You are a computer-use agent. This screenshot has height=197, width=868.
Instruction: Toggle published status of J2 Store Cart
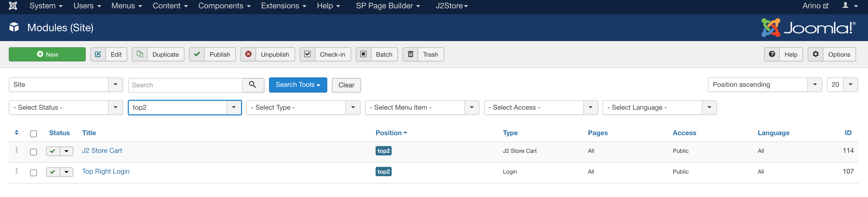[53, 151]
